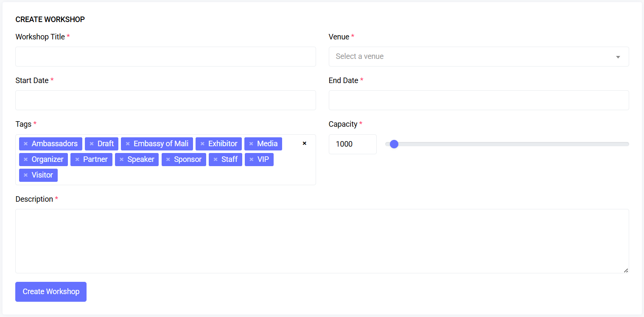The image size is (644, 317).
Task: Remove the Organizer tag
Action: [x=26, y=159]
